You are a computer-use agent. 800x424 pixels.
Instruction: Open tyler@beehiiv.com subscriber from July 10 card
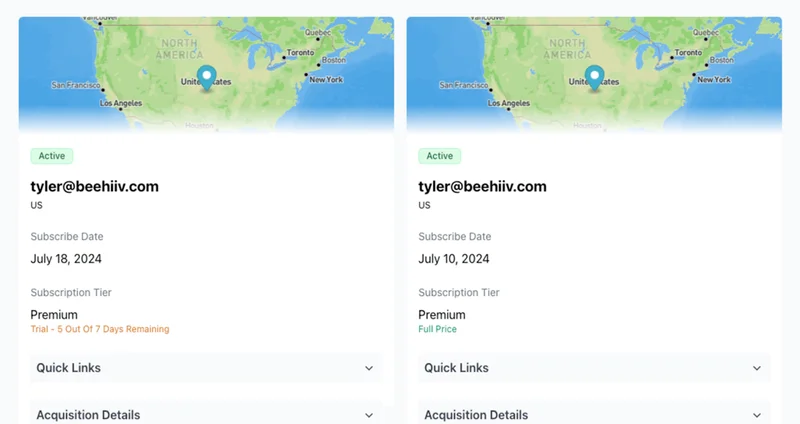[x=482, y=186]
